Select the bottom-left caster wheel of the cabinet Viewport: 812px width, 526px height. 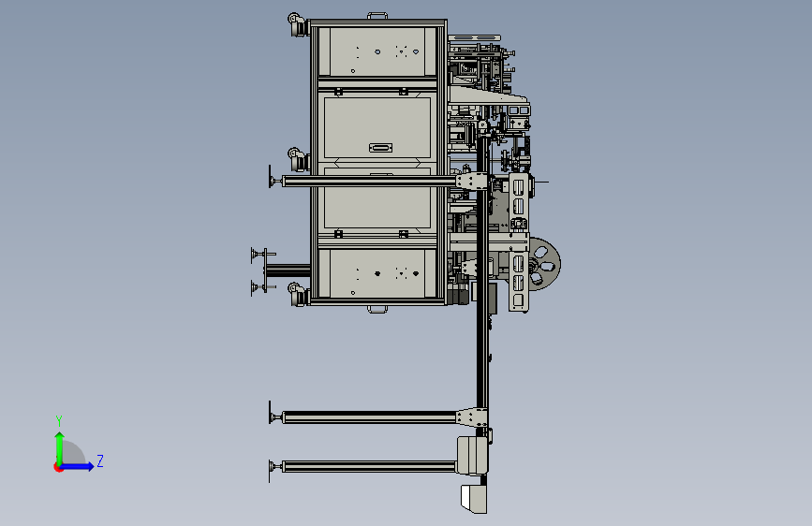pyautogui.click(x=298, y=295)
